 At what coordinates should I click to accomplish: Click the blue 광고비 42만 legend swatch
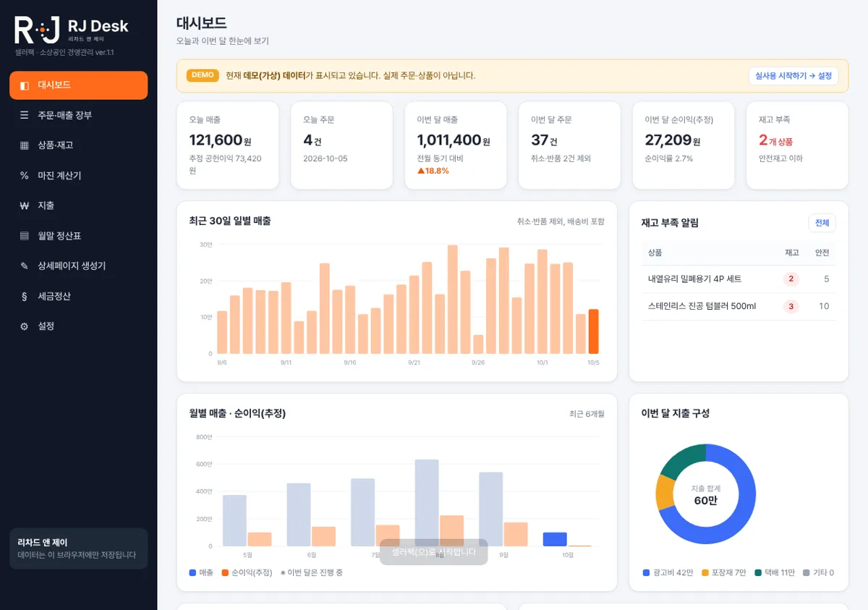(647, 573)
